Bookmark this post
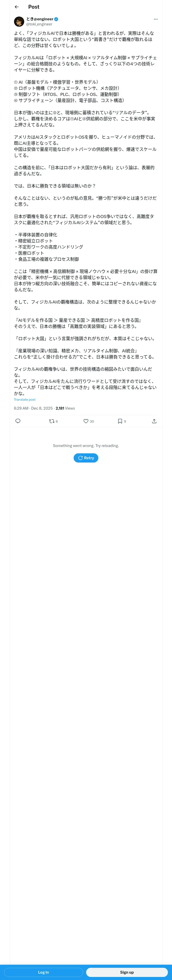Screen dimensions: 172x980 (120, 421)
